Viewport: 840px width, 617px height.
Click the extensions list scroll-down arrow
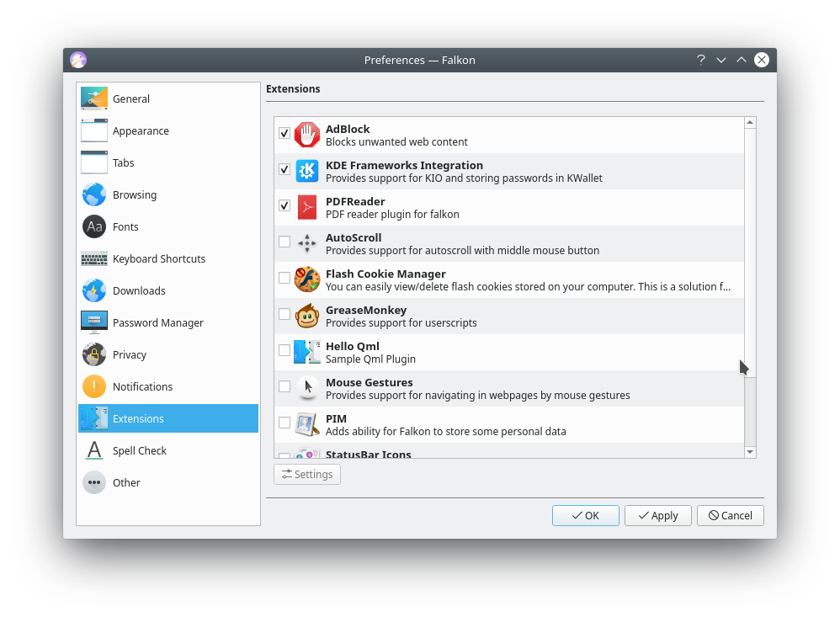pos(750,452)
